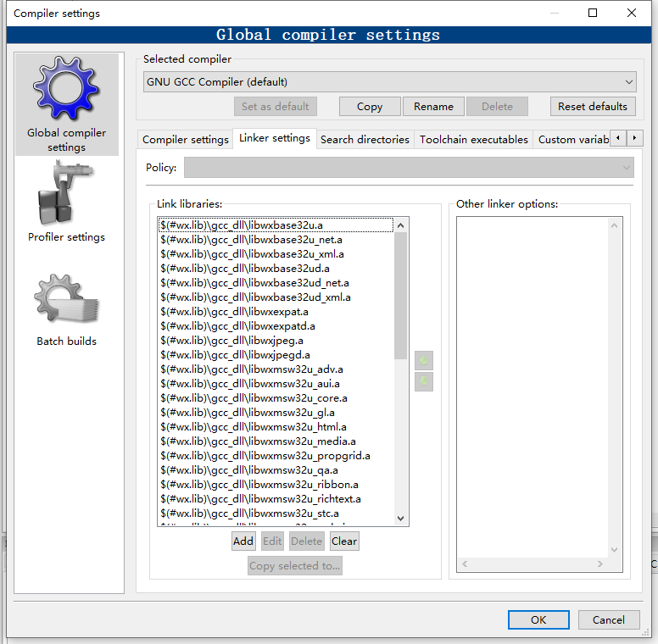Select libwxmsw32u_gl.a library entry

click(276, 413)
